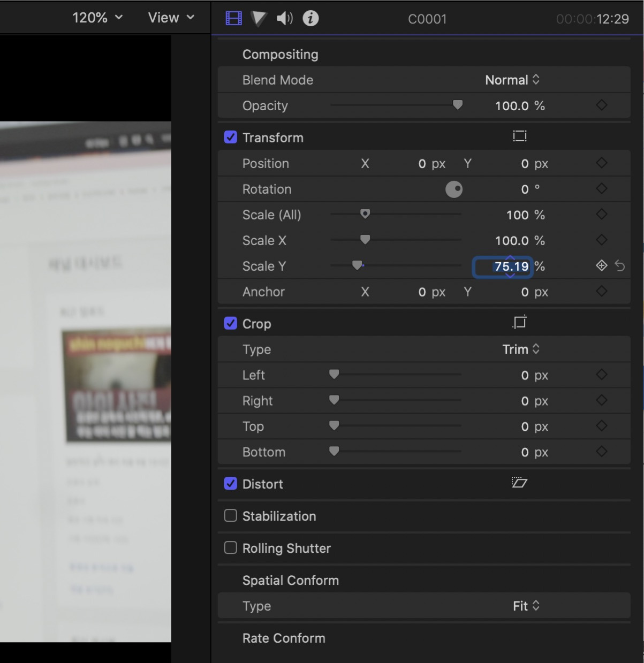Click the Crop Top px value
This screenshot has width=644, height=663.
525,427
